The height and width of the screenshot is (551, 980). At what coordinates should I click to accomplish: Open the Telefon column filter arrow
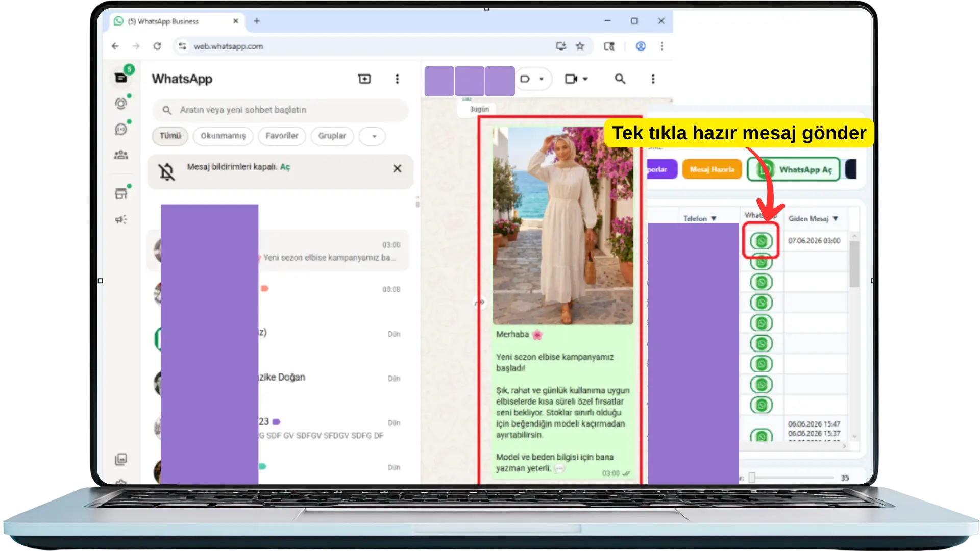tap(714, 219)
